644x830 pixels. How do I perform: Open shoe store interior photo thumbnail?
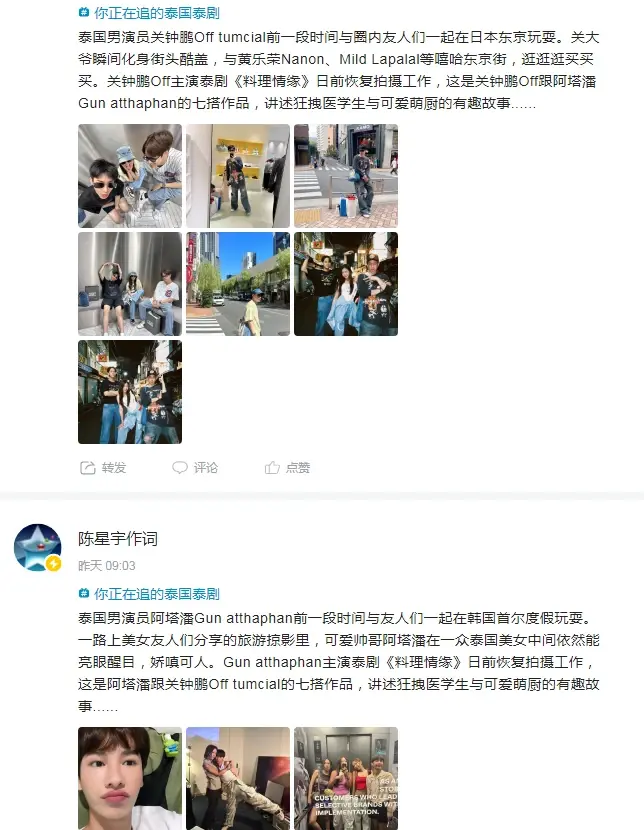pos(238,176)
